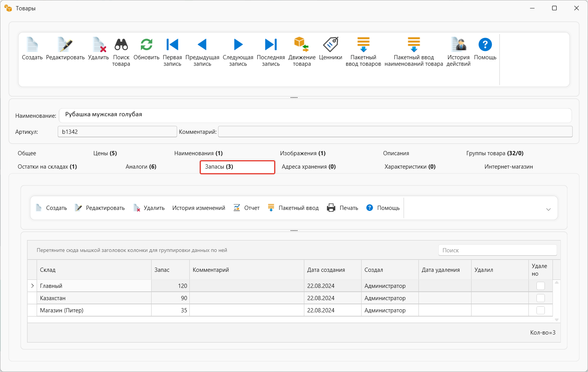
Task: Select the Казахстан warehouse cell
Action: (94, 298)
